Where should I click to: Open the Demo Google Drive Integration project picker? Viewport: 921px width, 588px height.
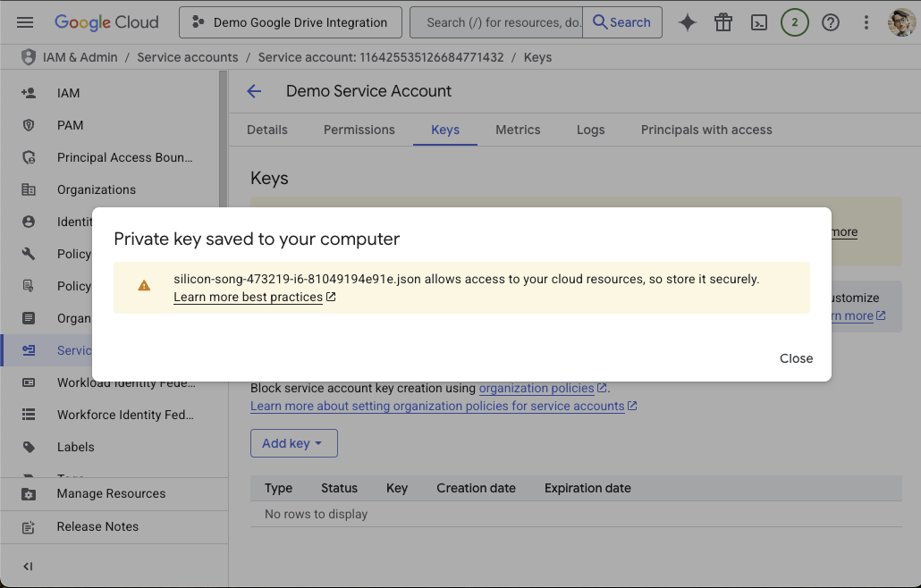[291, 22]
